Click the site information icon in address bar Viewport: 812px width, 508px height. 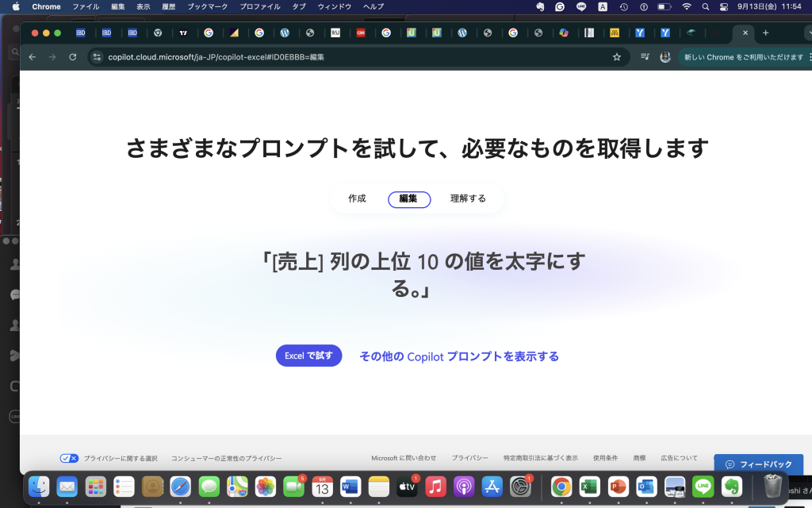(x=97, y=57)
